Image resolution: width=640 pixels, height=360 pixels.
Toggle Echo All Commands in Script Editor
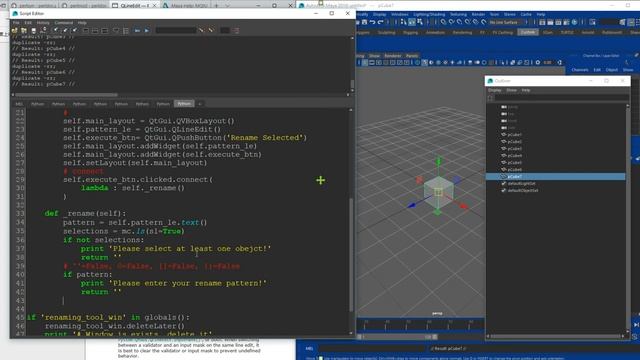coord(116,30)
